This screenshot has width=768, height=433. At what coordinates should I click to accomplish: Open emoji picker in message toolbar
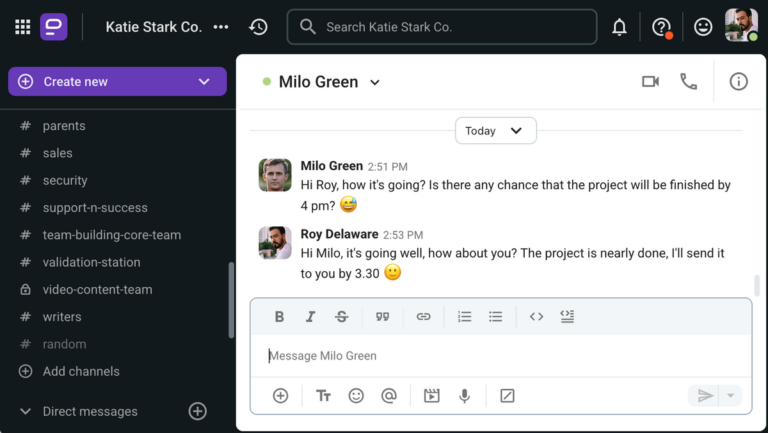pyautogui.click(x=356, y=396)
